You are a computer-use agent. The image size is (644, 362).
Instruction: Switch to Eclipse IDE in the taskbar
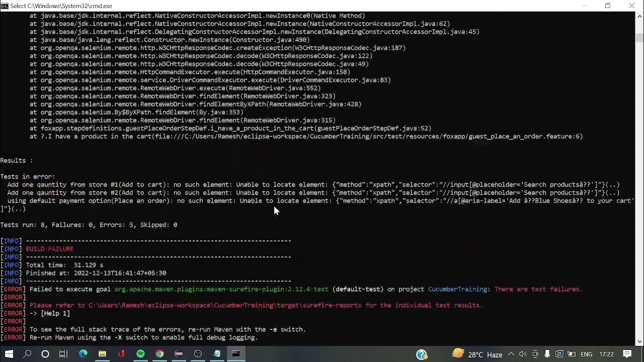(179, 354)
